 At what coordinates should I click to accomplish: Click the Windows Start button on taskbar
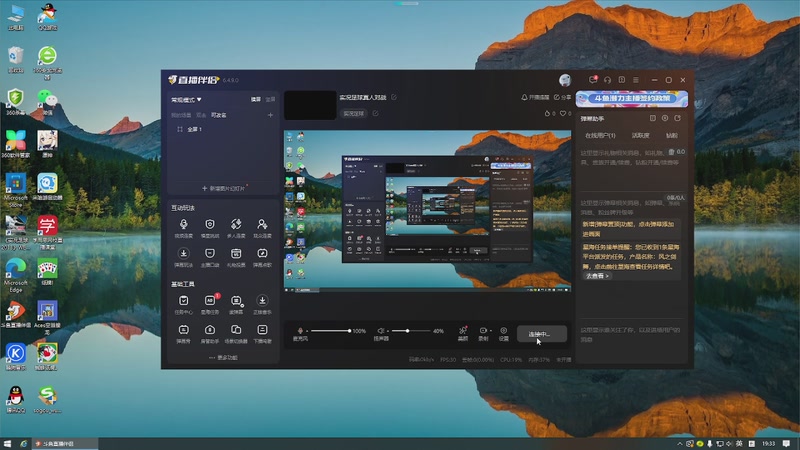(x=7, y=443)
